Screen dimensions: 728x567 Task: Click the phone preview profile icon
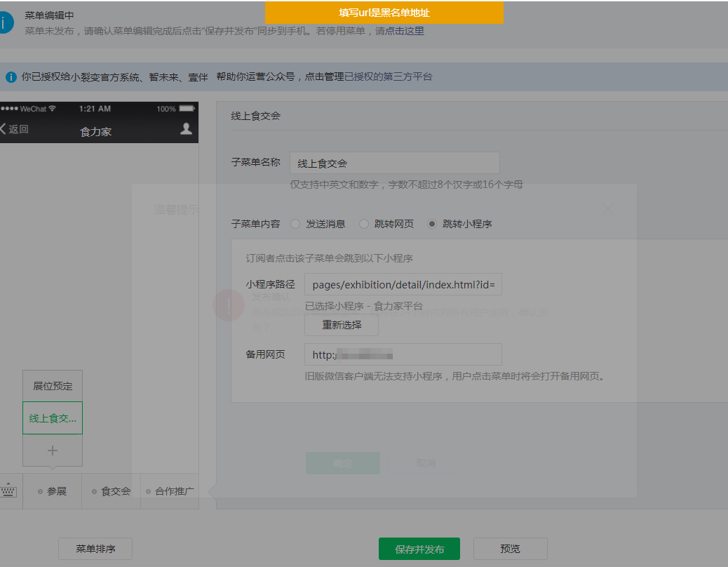[x=186, y=128]
